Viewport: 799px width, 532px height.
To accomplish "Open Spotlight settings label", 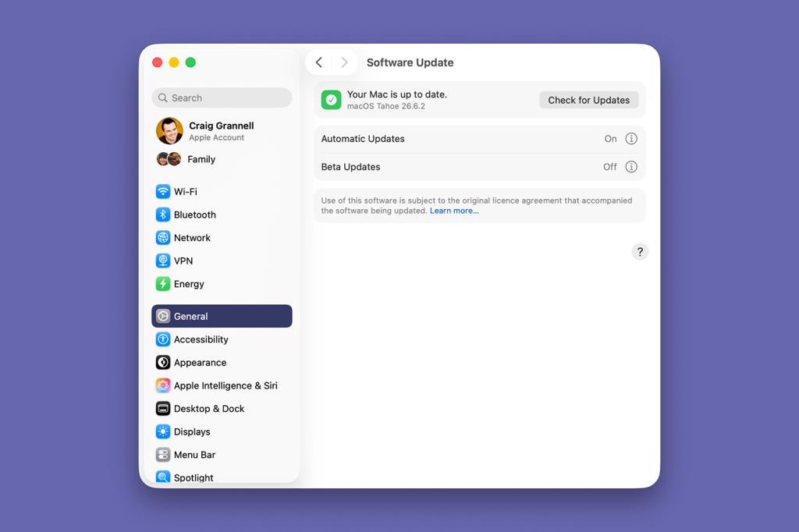I will coord(194,477).
